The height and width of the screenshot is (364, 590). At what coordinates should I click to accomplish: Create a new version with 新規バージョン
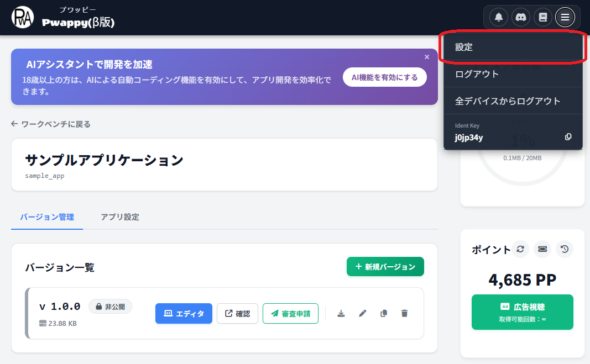385,266
